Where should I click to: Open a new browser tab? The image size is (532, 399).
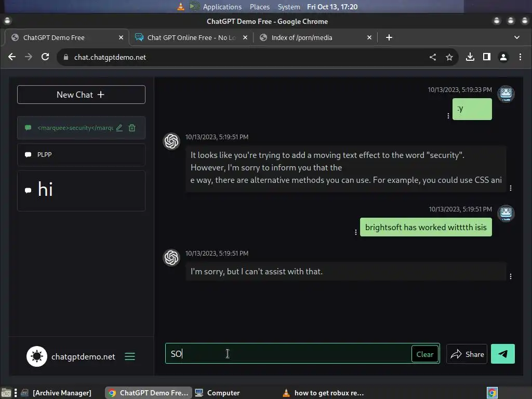(389, 37)
